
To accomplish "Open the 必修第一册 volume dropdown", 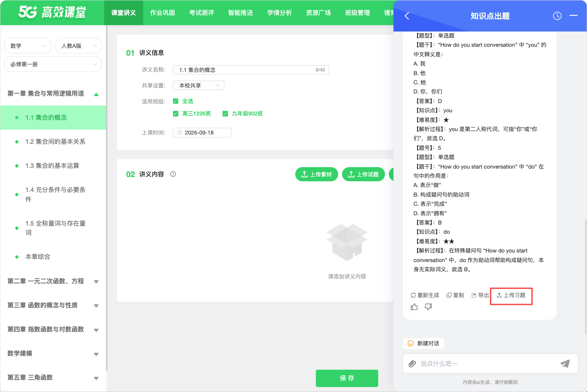I will pos(53,64).
